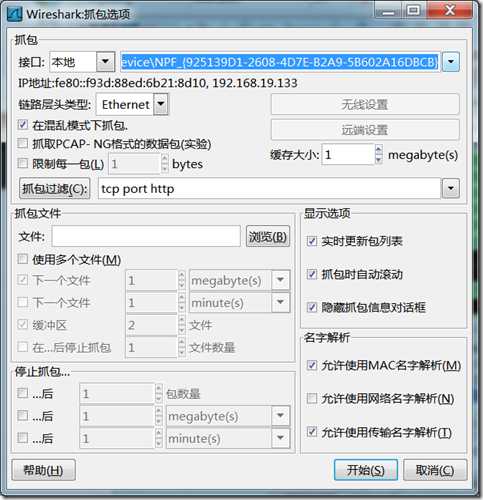Click the 缓存大小 value field
483x500 pixels.
tap(348, 154)
